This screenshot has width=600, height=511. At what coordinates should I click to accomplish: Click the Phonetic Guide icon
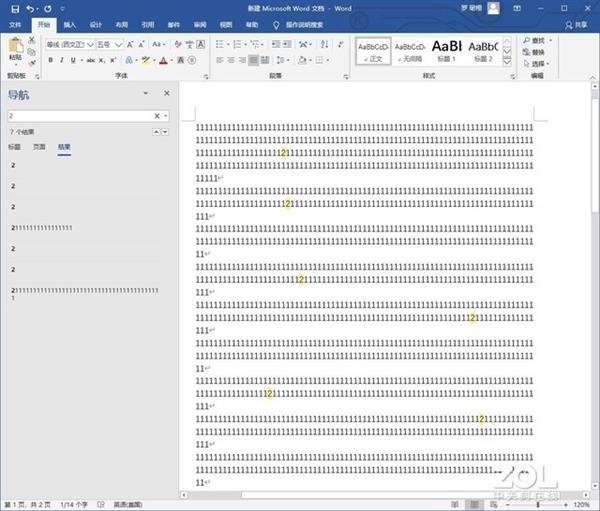coord(189,45)
